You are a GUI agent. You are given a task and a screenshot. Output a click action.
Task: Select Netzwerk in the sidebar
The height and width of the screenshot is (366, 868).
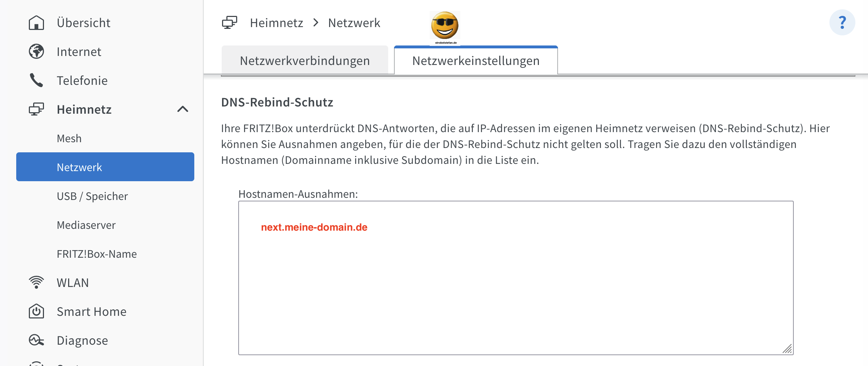(79, 167)
